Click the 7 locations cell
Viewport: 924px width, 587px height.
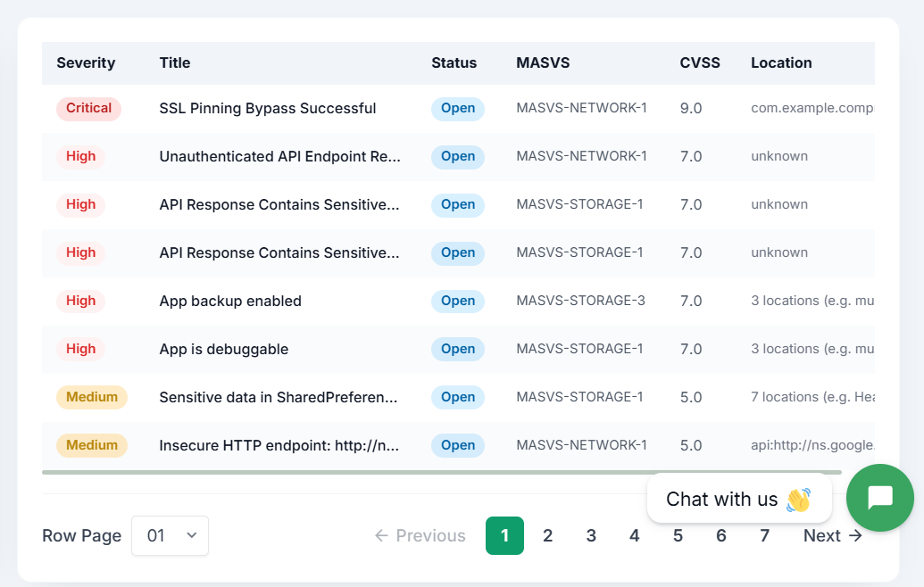tap(812, 397)
